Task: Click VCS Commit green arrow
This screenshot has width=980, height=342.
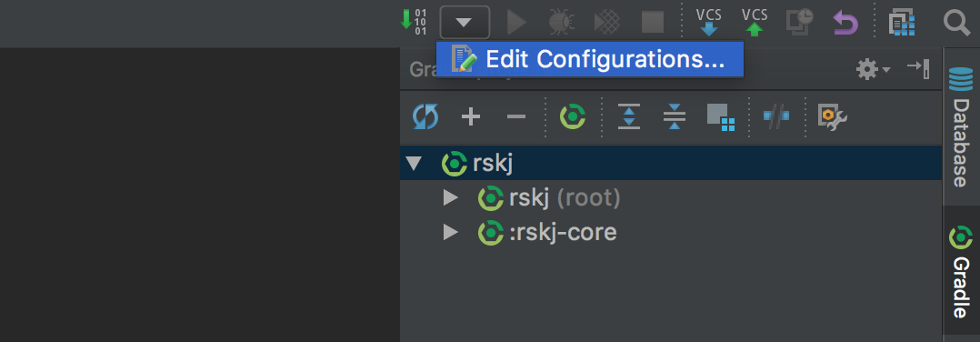Action: [x=755, y=22]
